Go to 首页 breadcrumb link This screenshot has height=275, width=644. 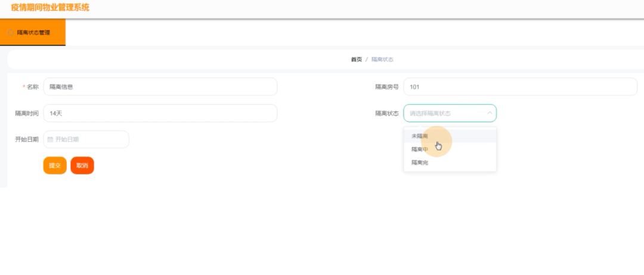tap(356, 60)
